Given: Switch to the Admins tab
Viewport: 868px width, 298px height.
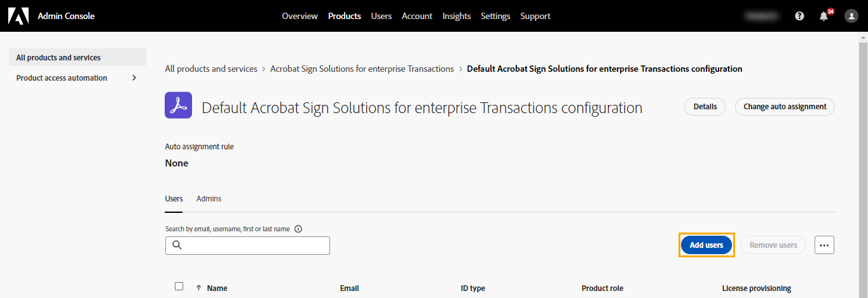Looking at the screenshot, I should [x=209, y=199].
